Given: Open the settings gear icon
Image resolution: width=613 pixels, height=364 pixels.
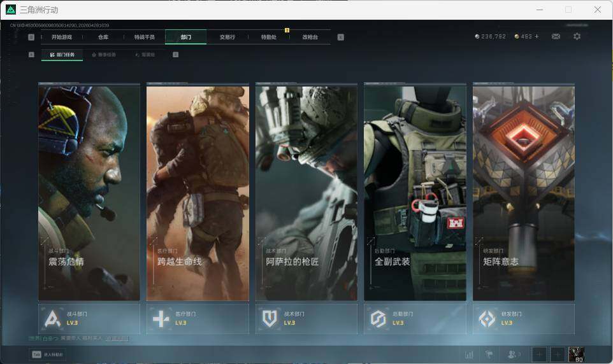Looking at the screenshot, I should [x=577, y=36].
